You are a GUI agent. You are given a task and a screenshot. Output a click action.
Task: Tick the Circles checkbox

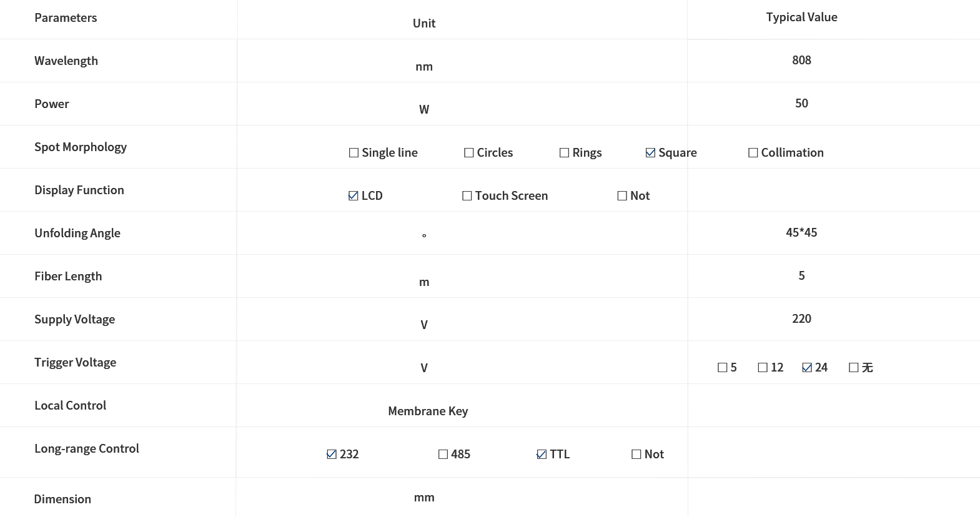click(469, 153)
